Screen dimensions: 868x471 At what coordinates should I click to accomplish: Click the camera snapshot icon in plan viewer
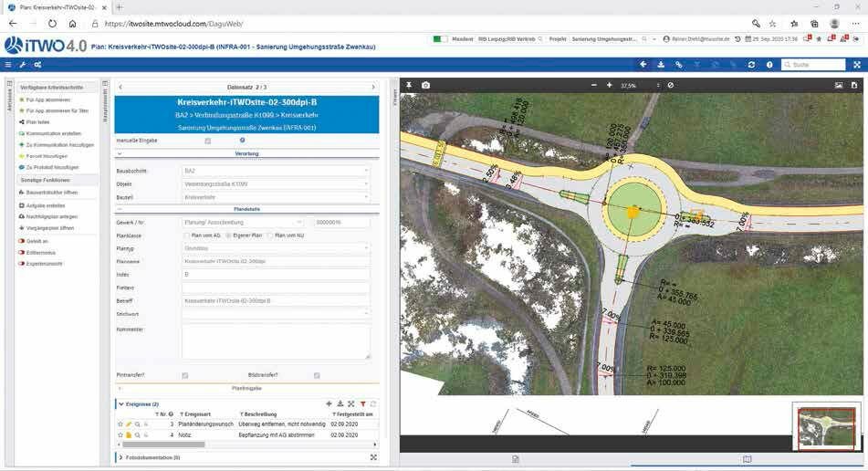[425, 85]
